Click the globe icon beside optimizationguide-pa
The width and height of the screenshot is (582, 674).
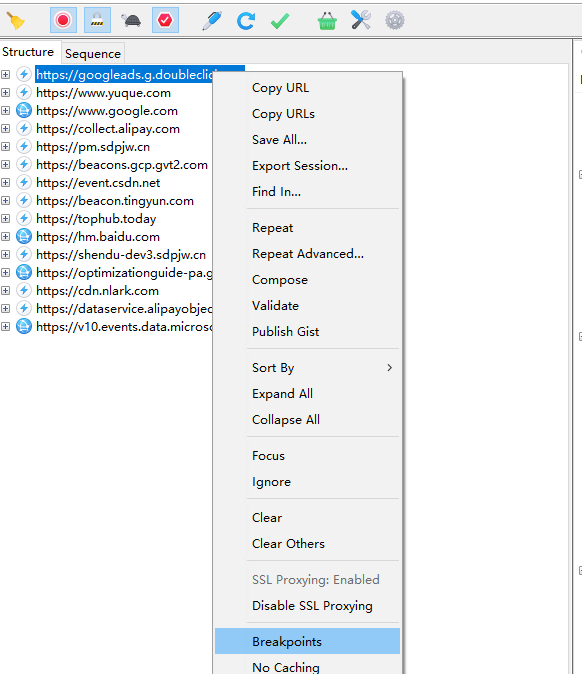24,273
